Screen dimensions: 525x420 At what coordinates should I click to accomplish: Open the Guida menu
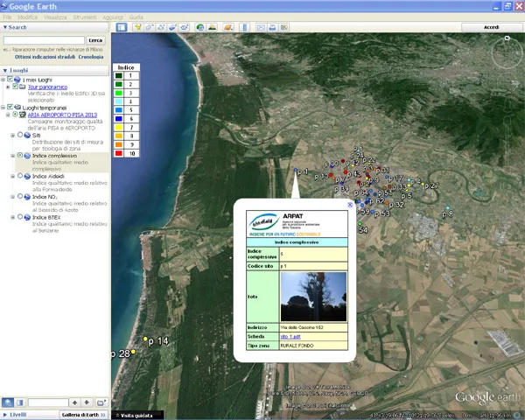pos(136,17)
